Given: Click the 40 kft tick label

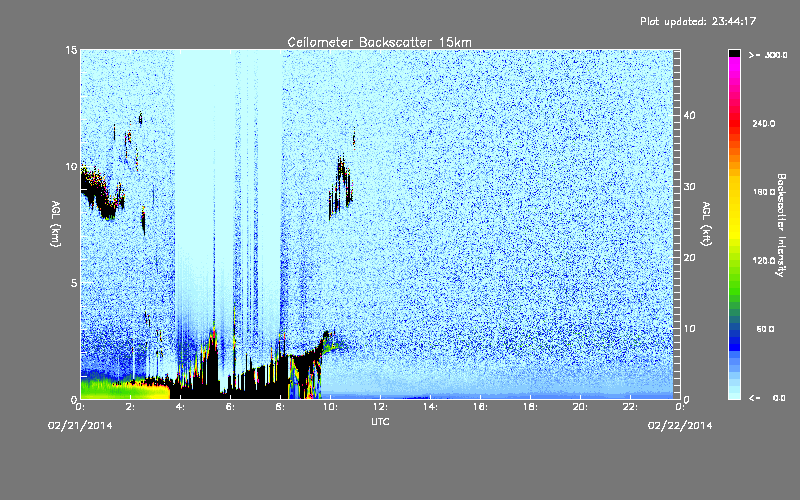Looking at the screenshot, I should [689, 115].
